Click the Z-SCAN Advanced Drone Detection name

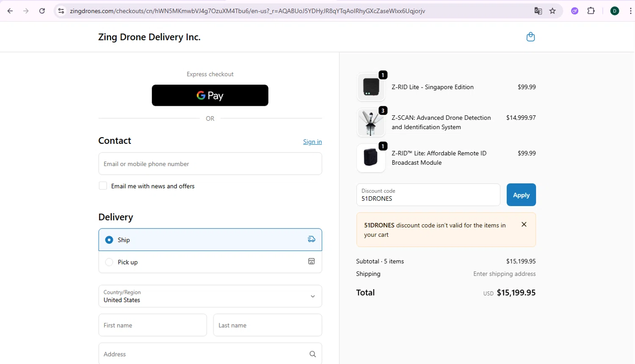441,122
